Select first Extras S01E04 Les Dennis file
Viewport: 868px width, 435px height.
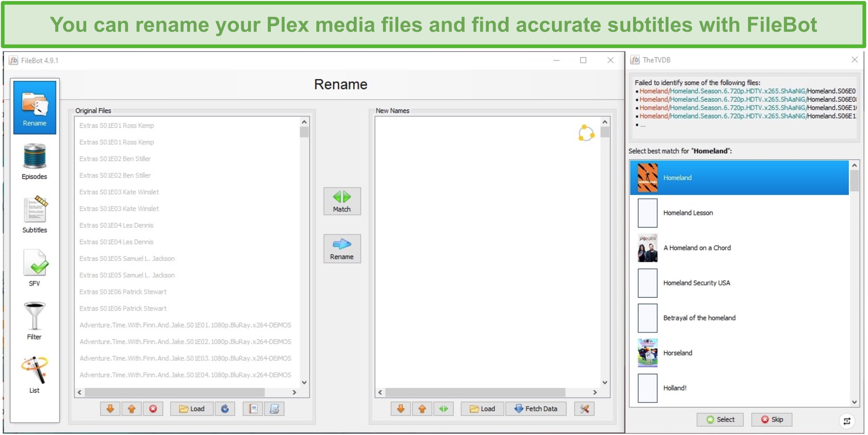[x=116, y=225]
